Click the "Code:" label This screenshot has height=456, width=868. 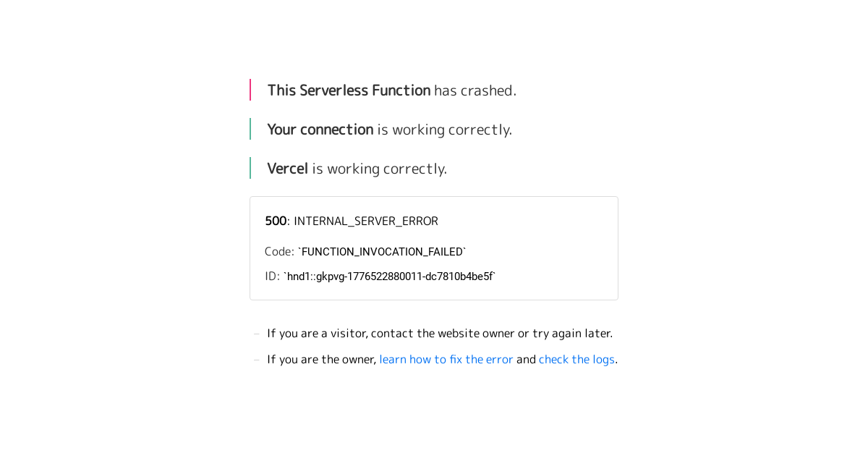tap(279, 252)
